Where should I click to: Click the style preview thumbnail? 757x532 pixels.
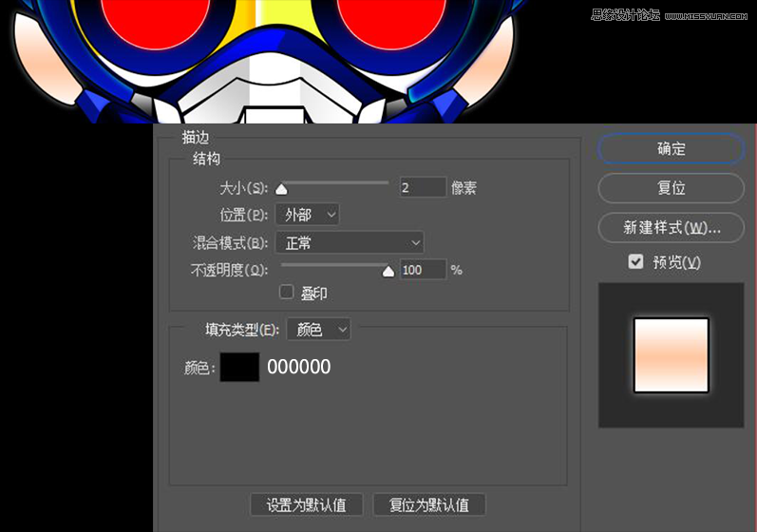tap(672, 355)
